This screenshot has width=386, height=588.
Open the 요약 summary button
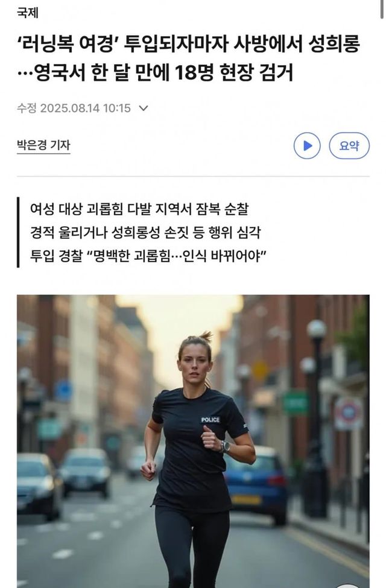pos(349,145)
